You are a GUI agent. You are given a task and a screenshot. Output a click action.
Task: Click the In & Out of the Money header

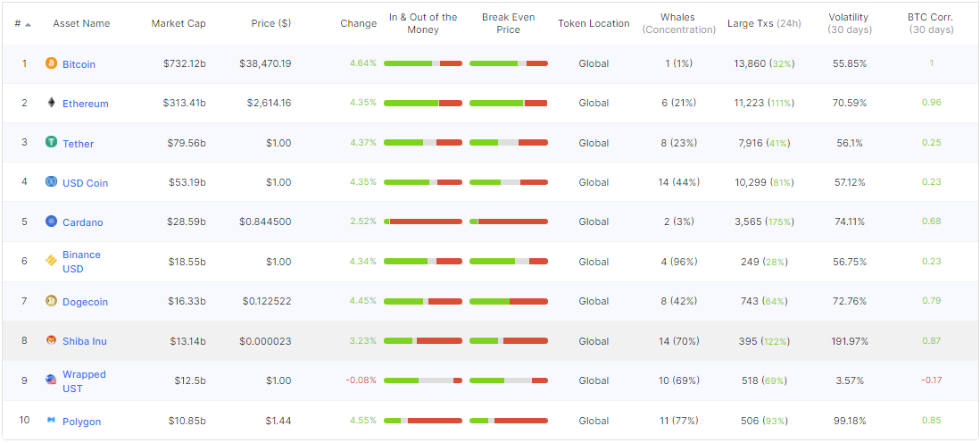tap(423, 23)
